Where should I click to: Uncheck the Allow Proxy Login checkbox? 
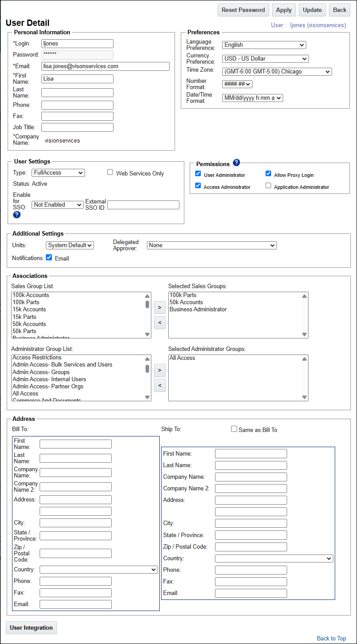[268, 173]
